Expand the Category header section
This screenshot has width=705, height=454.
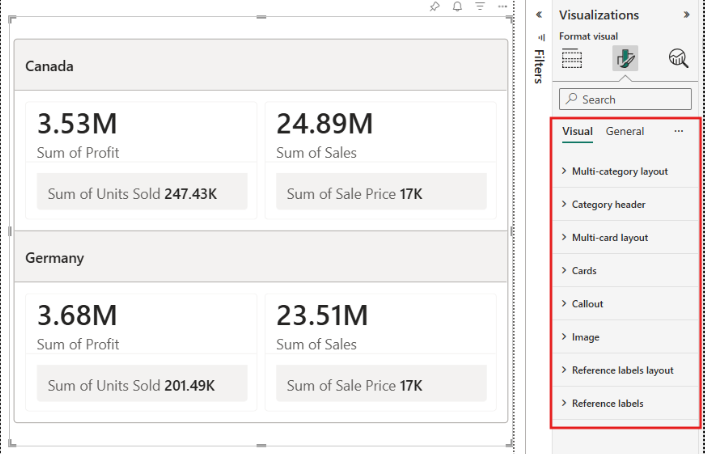click(608, 204)
